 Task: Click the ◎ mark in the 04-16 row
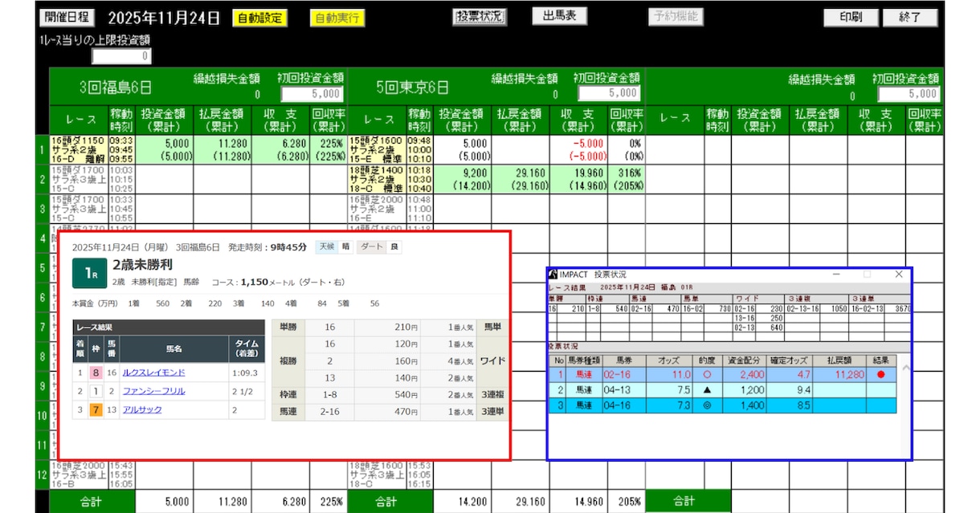point(706,406)
